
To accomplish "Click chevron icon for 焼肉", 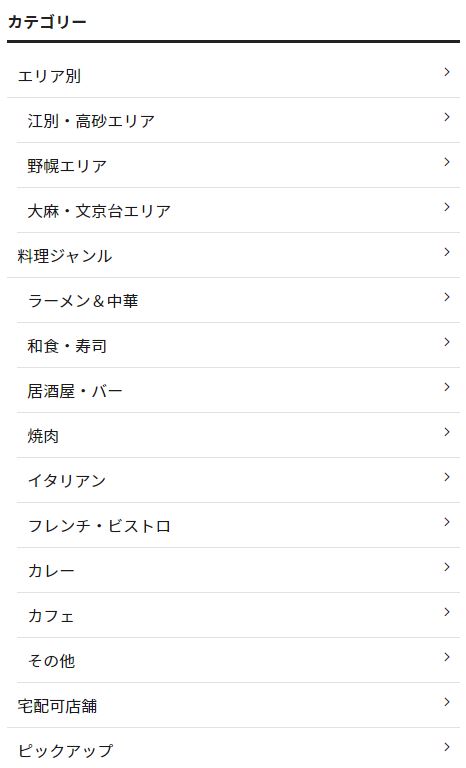I will click(446, 432).
